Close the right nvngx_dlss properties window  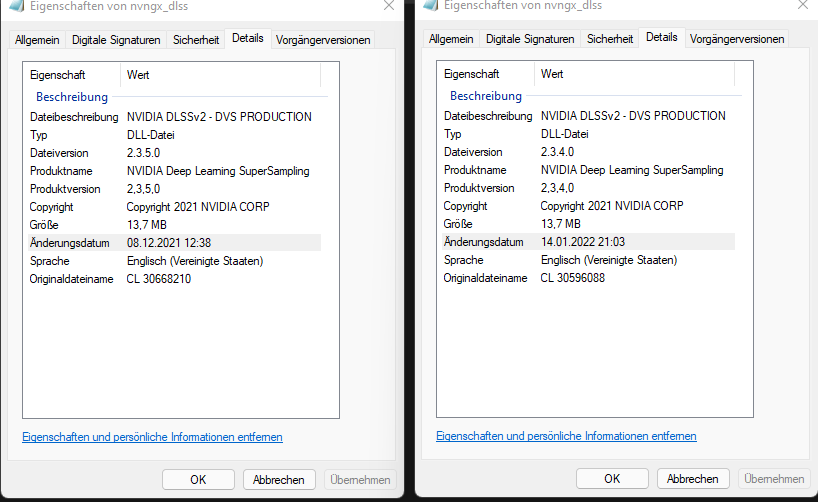802,5
